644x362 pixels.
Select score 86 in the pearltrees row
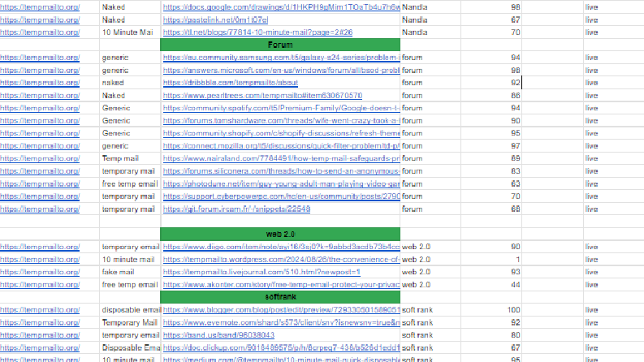[x=491, y=95]
